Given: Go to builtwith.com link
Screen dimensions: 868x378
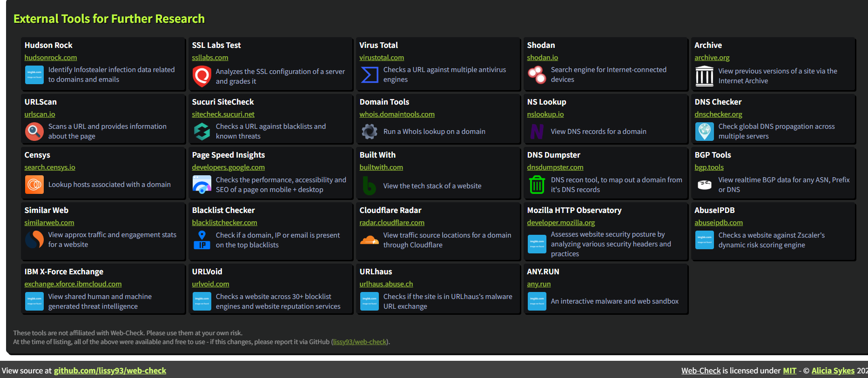Looking at the screenshot, I should click(381, 167).
